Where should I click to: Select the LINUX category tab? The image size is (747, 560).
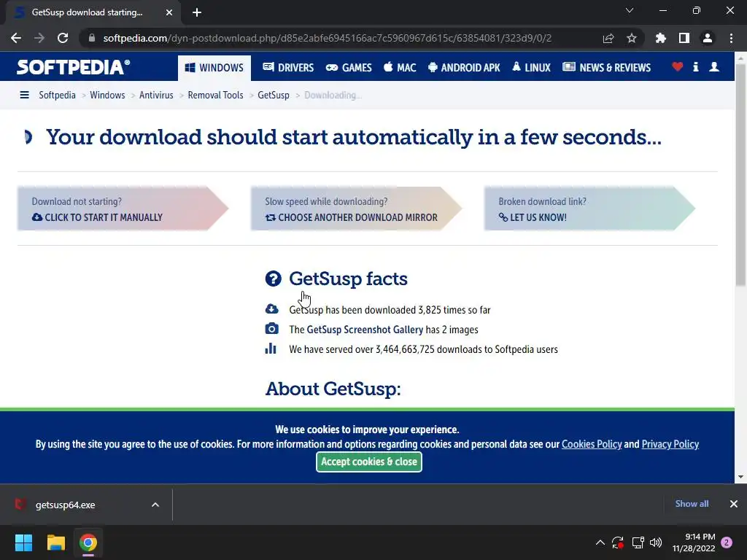[x=531, y=68]
